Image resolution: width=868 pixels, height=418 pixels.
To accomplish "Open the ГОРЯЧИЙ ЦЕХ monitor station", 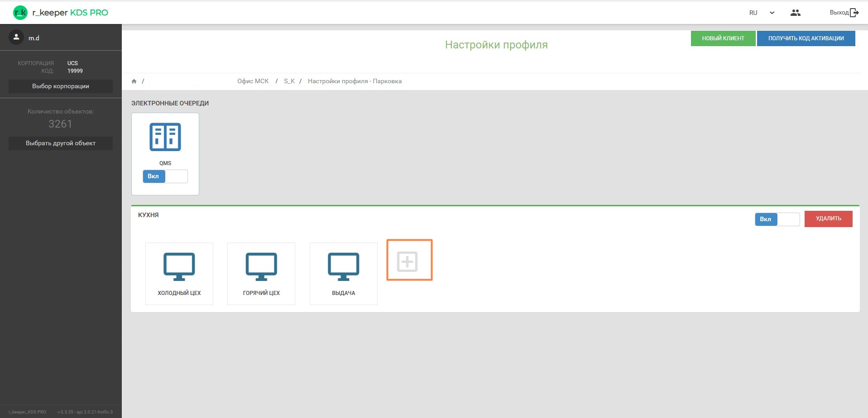I will coord(261,266).
